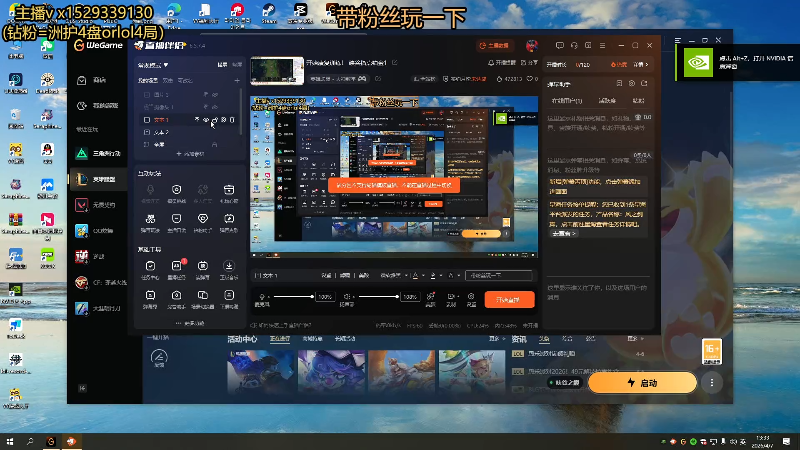Toggle the checkbox for 文本 2 source
Image resolution: width=800 pixels, height=450 pixels.
coord(147,132)
